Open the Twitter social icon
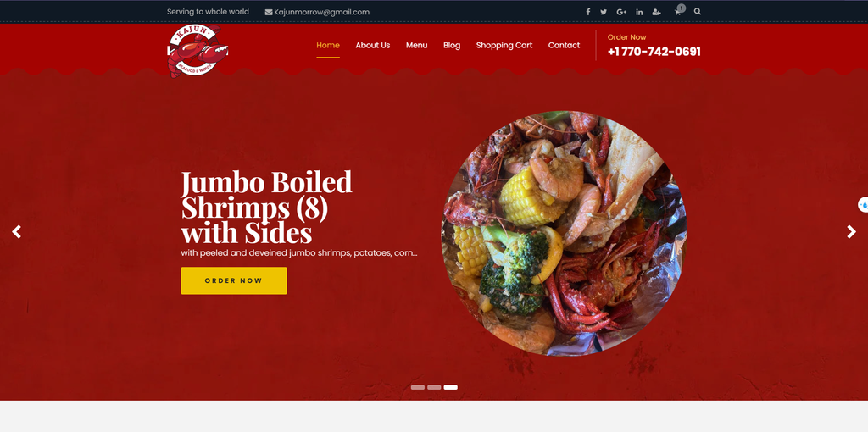 604,12
